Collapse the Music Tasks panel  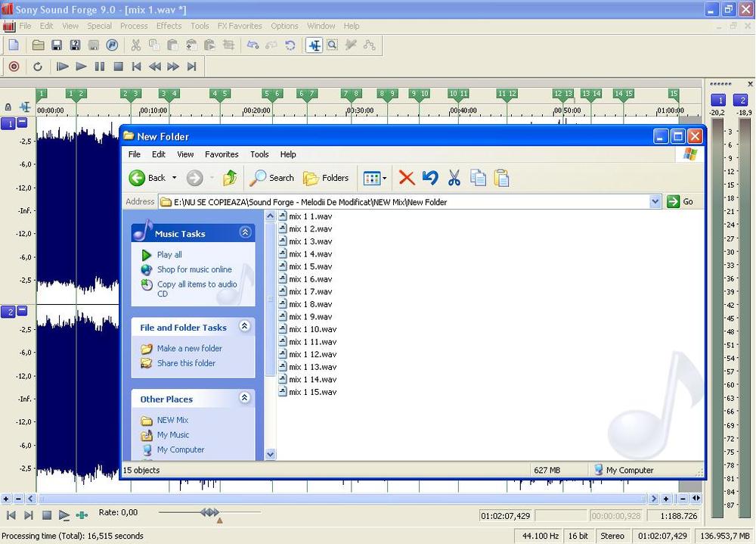(245, 233)
